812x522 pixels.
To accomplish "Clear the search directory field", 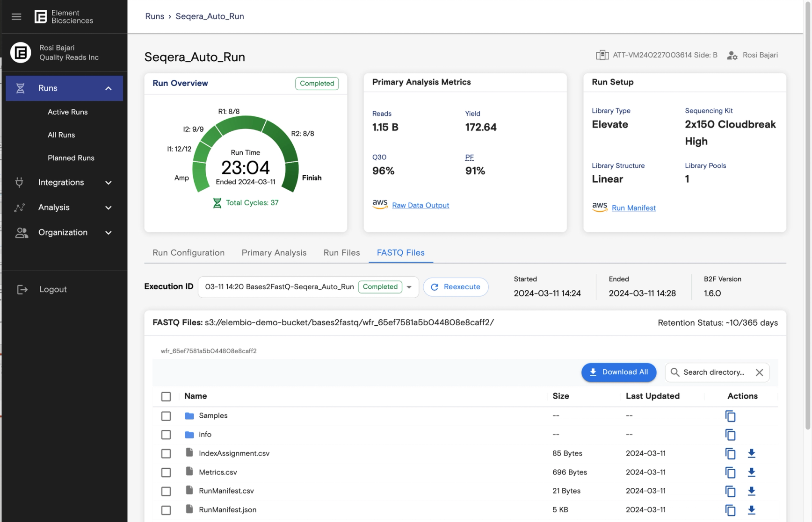I will tap(759, 372).
